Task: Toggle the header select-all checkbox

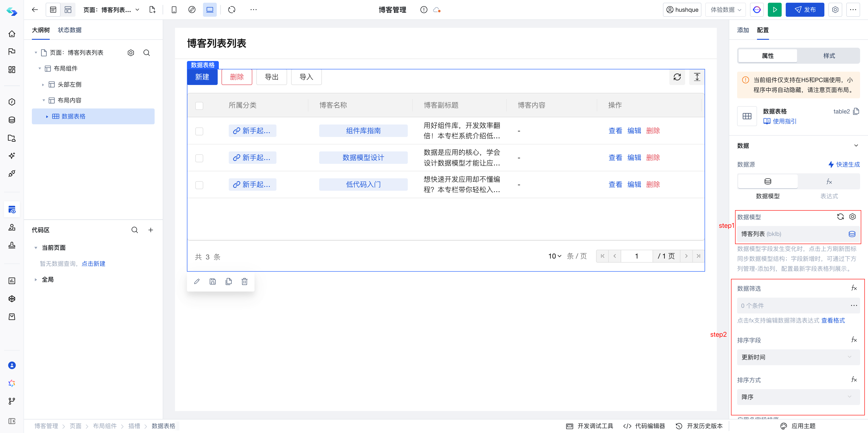Action: (x=199, y=106)
